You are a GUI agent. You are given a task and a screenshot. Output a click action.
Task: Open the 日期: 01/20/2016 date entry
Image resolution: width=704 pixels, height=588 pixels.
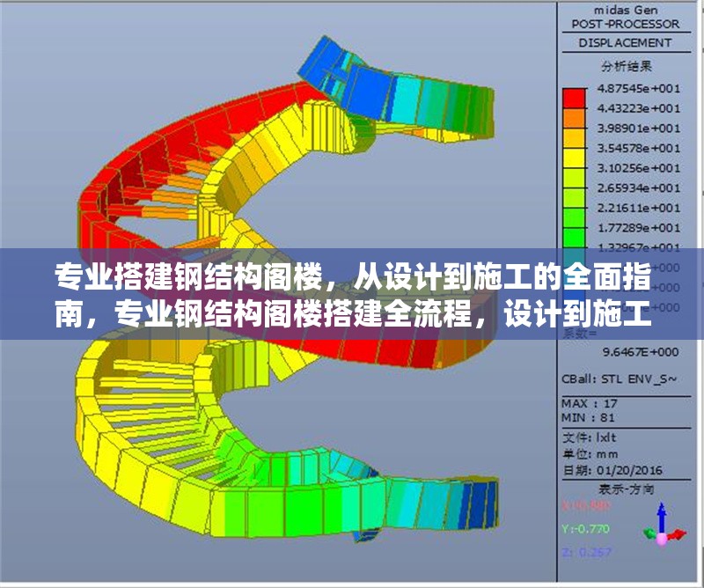tap(612, 467)
